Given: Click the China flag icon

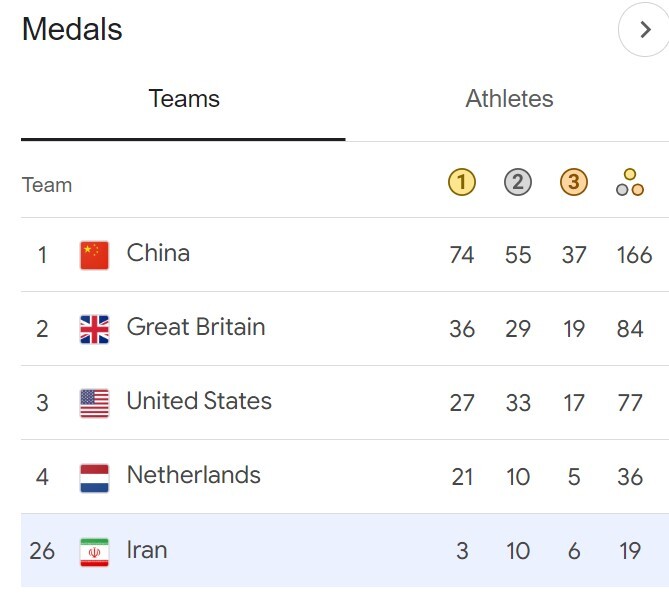Looking at the screenshot, I should [94, 255].
